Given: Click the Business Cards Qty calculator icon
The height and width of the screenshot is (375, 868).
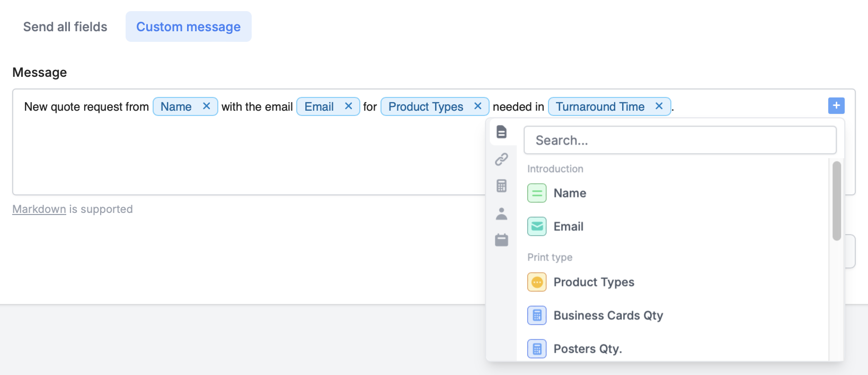Looking at the screenshot, I should [537, 316].
